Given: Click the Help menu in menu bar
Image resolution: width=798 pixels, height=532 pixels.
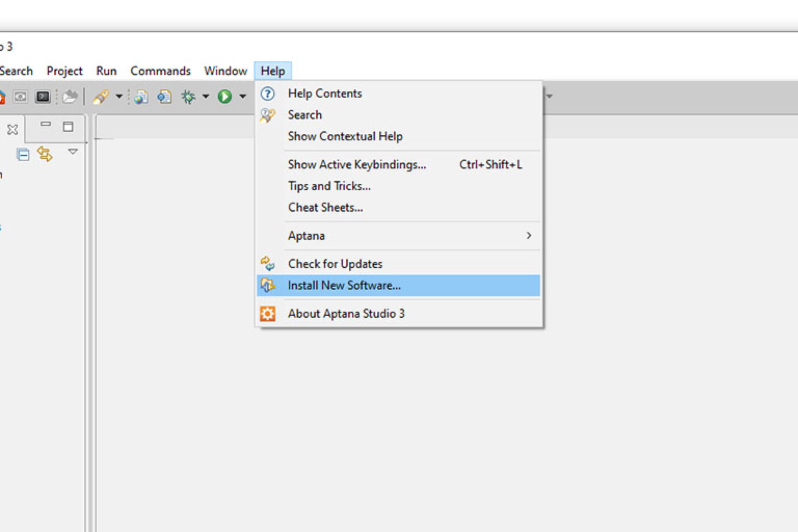Looking at the screenshot, I should click(x=273, y=71).
